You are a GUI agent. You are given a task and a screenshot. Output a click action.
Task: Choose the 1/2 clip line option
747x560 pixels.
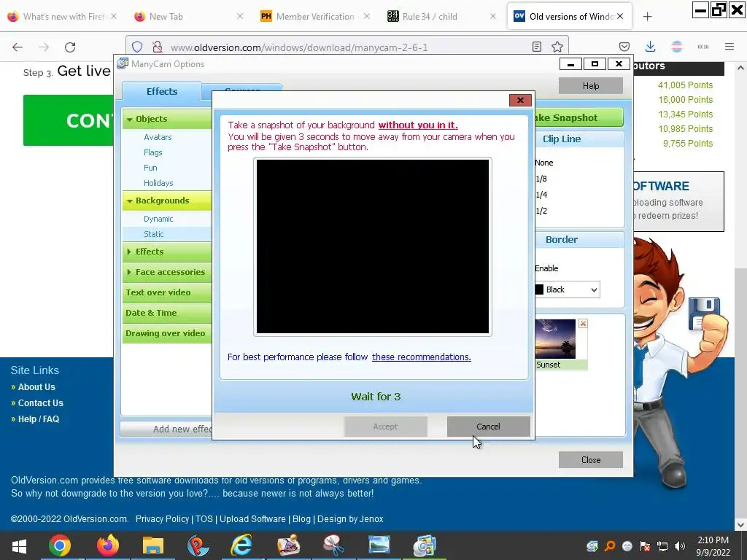(x=541, y=211)
